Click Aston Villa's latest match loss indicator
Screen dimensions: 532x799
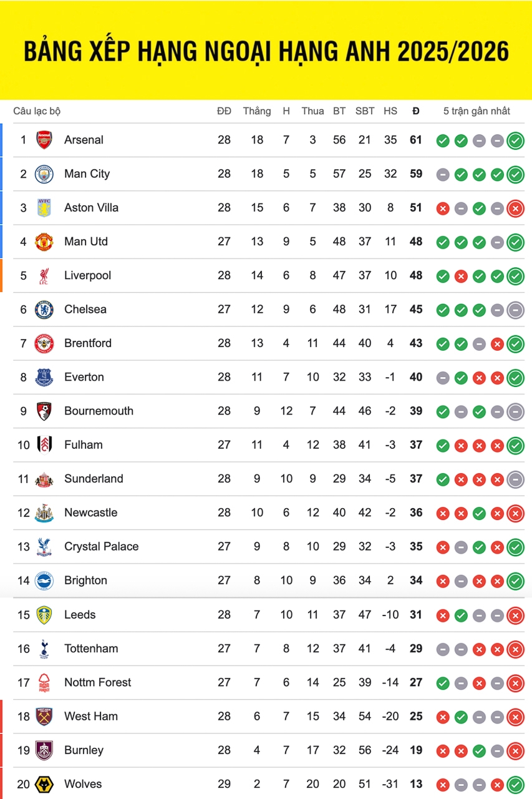515,208
